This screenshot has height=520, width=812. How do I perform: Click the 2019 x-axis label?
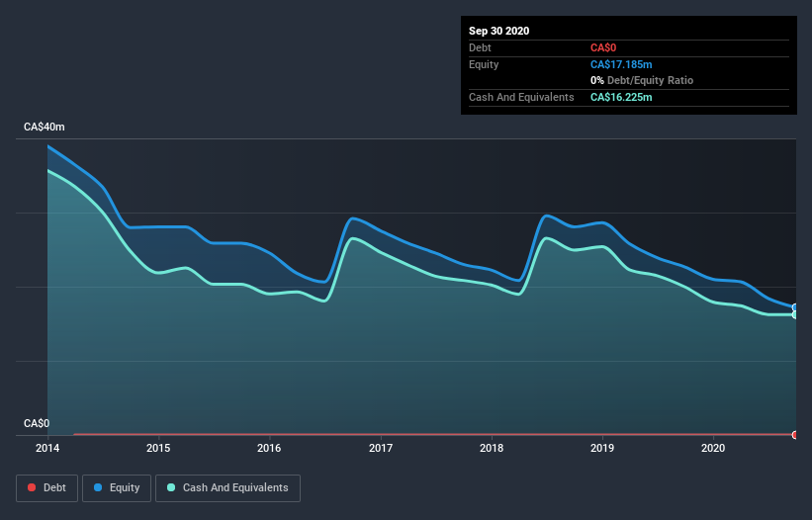602,448
